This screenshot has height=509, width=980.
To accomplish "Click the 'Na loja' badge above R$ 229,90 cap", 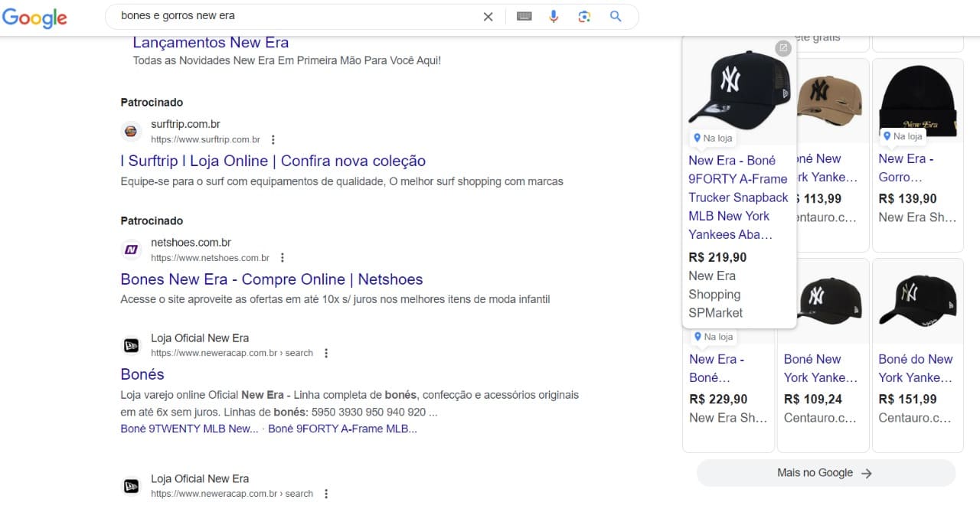I will (714, 337).
